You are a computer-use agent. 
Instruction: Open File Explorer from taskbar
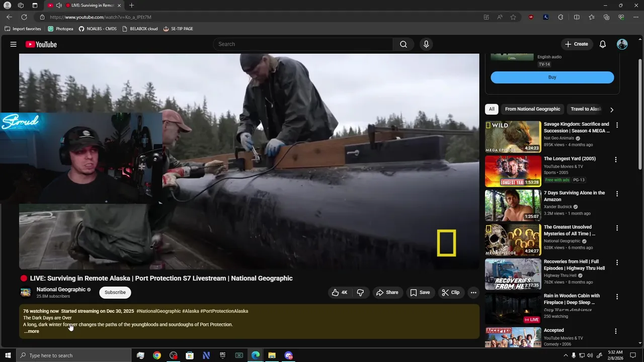point(272,355)
